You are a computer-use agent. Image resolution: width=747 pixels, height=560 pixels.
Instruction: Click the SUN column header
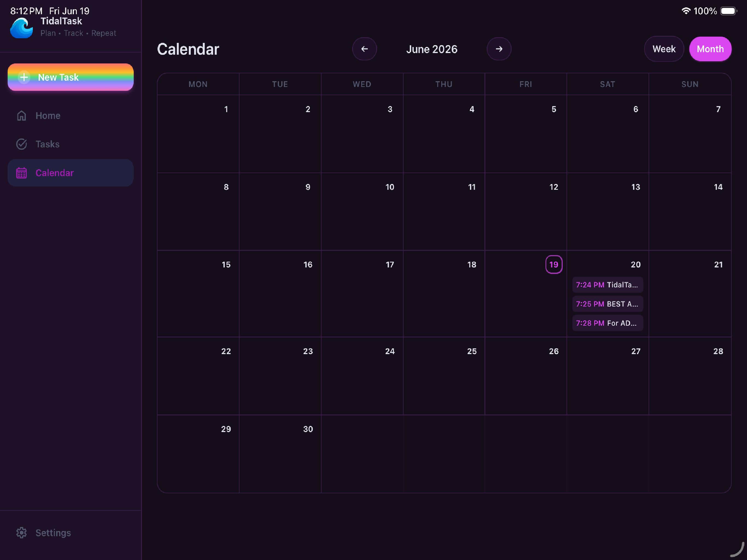[x=690, y=84]
